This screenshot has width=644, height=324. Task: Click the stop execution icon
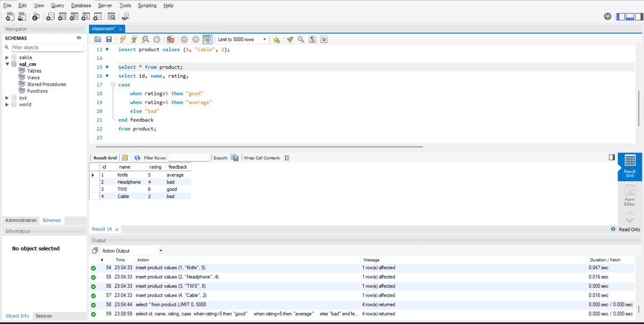pos(157,39)
